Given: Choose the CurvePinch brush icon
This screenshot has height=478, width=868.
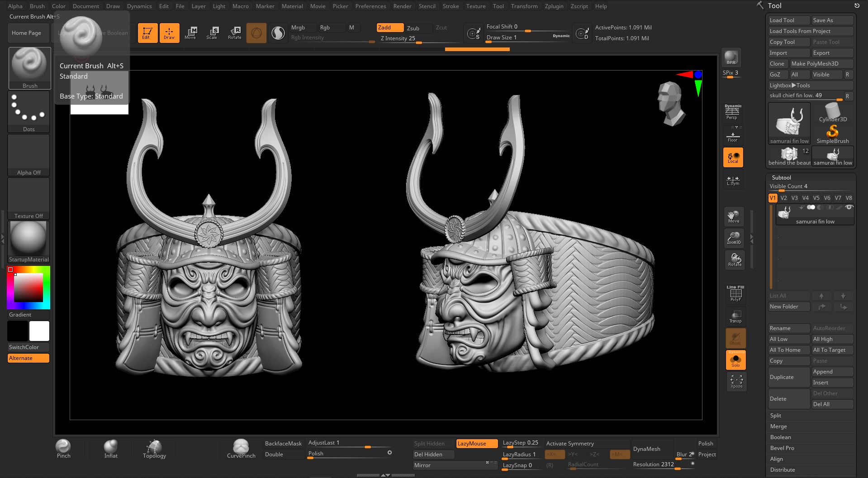Looking at the screenshot, I should (x=241, y=449).
